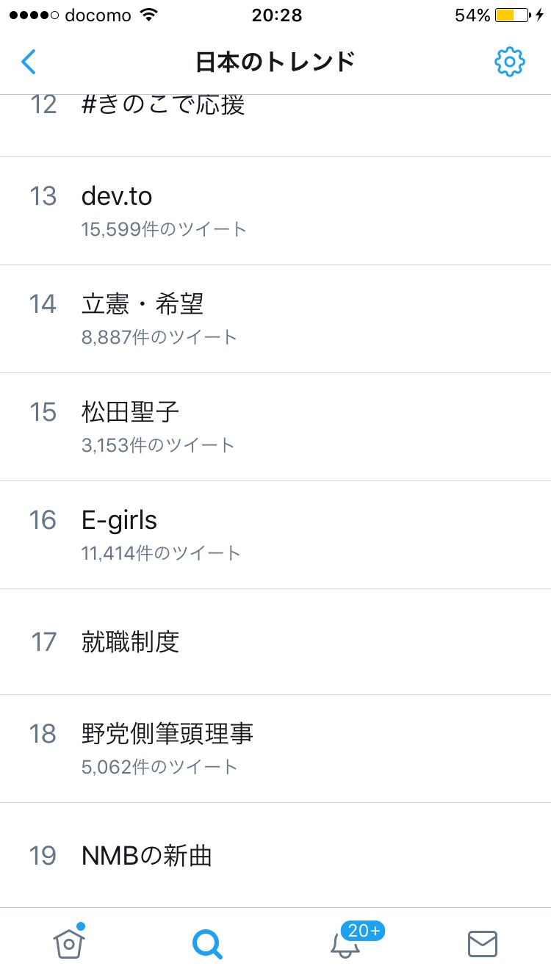The height and width of the screenshot is (980, 551).
Task: Open notifications bell icon
Action: pos(345,946)
